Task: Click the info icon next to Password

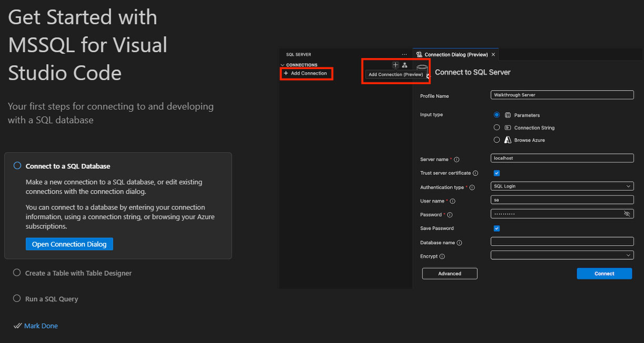Action: point(450,215)
